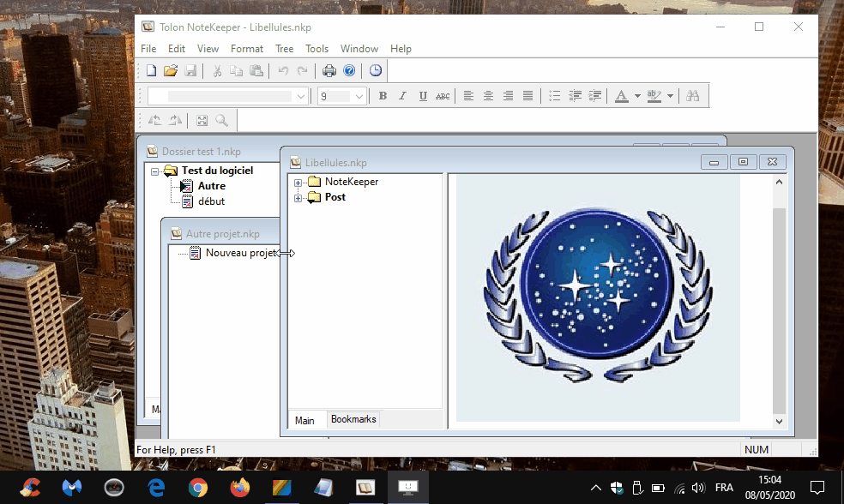
Task: Select Autre note in Dossier test window
Action: 212,186
